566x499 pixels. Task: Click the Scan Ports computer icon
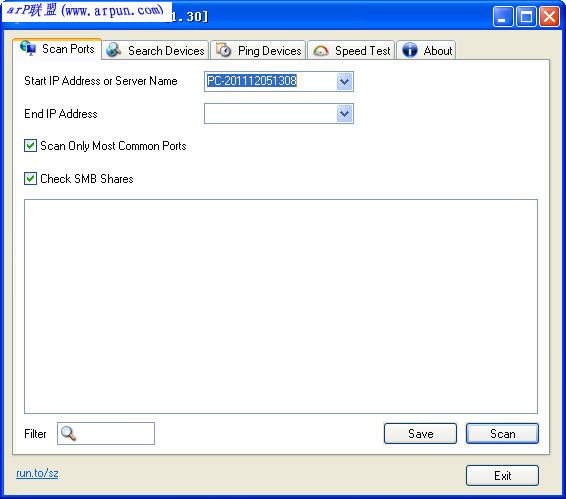pos(28,48)
